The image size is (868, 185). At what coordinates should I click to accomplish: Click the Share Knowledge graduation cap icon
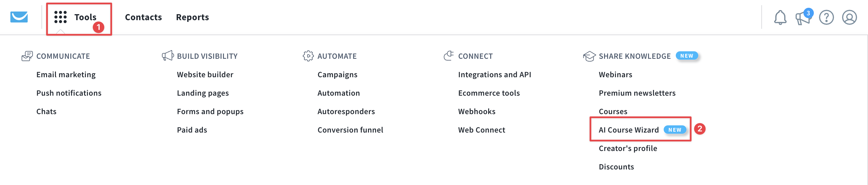click(589, 56)
